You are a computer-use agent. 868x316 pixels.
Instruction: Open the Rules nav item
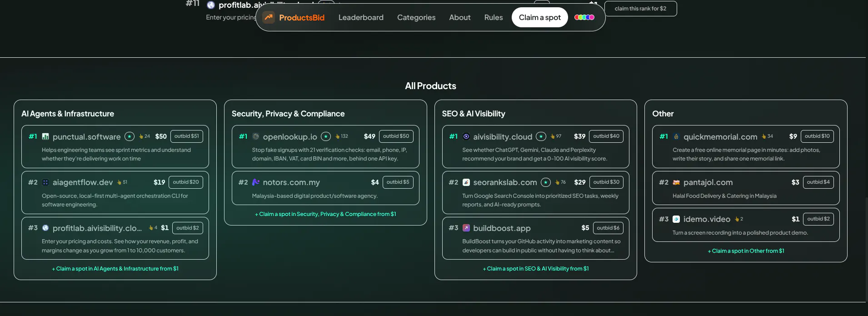coord(494,17)
